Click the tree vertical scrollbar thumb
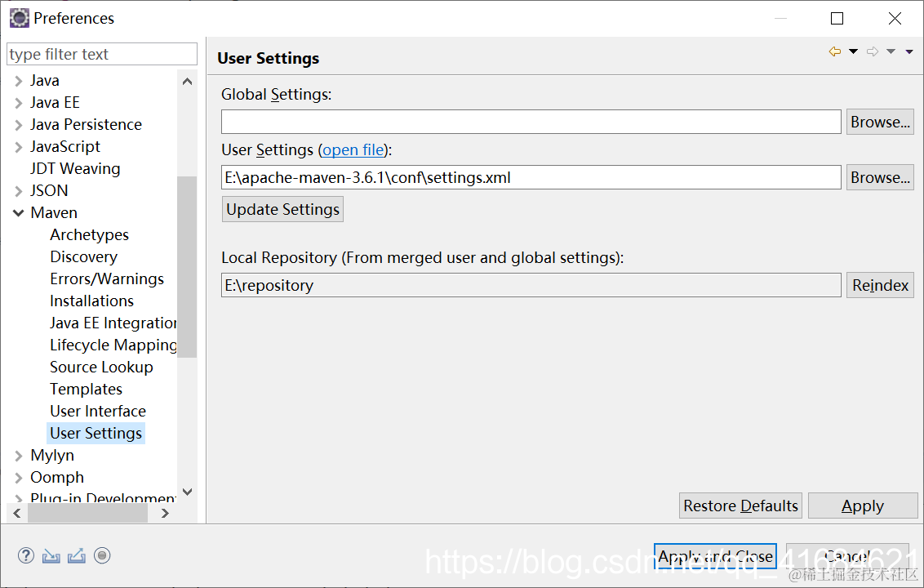Screen dimensions: 924x588 (x=187, y=266)
